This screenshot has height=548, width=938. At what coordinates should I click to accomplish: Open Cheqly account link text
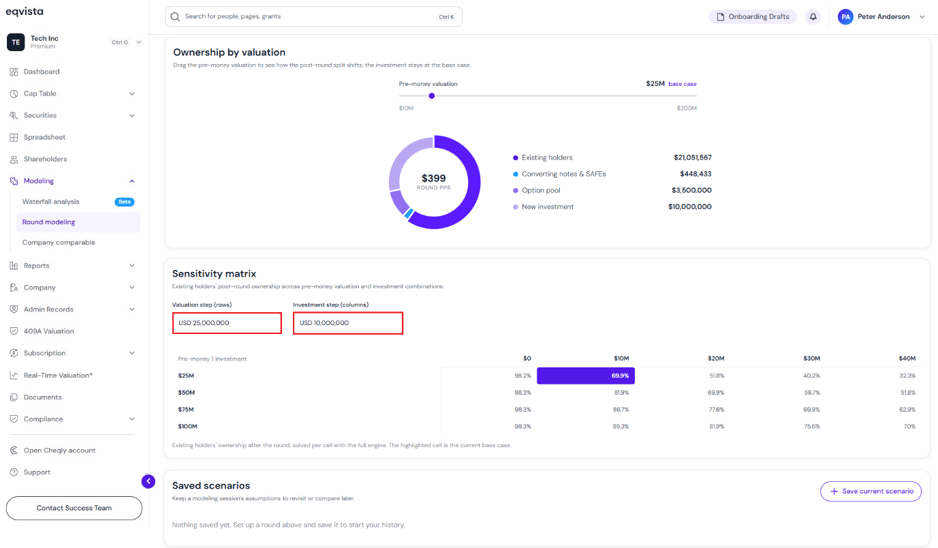tap(60, 450)
